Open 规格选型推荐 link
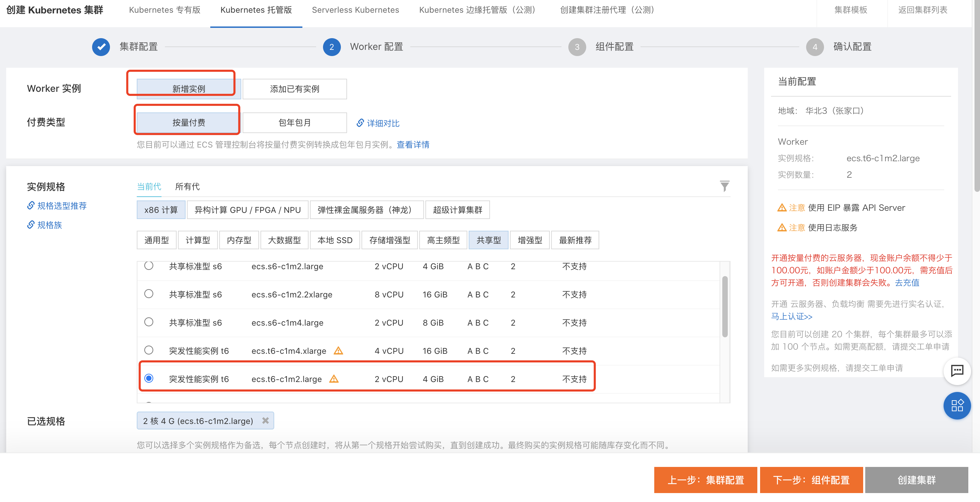This screenshot has height=502, width=980. [57, 206]
